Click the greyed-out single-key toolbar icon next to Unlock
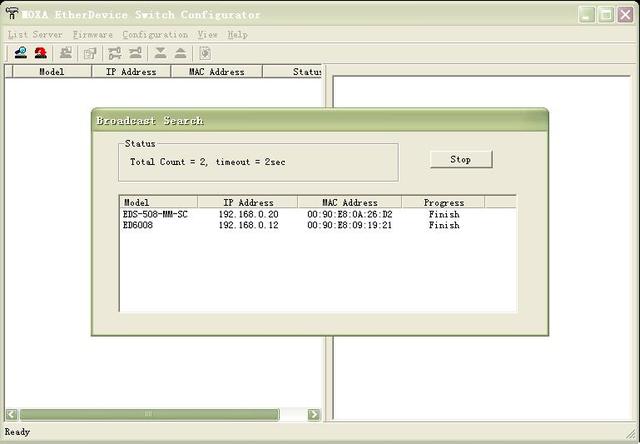Viewport: 640px width, 444px height. 135,53
